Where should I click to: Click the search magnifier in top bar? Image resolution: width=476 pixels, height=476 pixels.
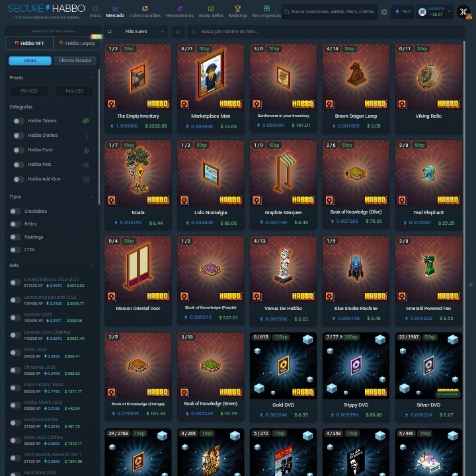click(286, 12)
